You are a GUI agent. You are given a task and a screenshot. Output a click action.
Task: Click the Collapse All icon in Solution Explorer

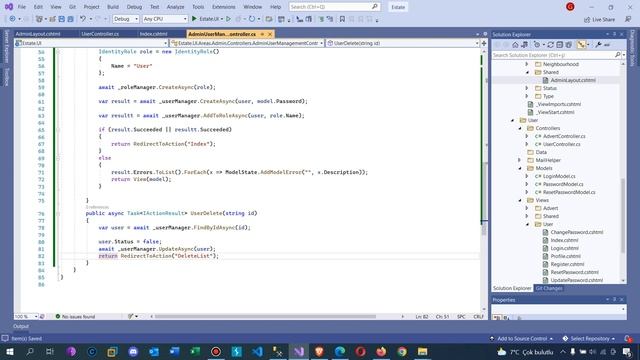[560, 45]
